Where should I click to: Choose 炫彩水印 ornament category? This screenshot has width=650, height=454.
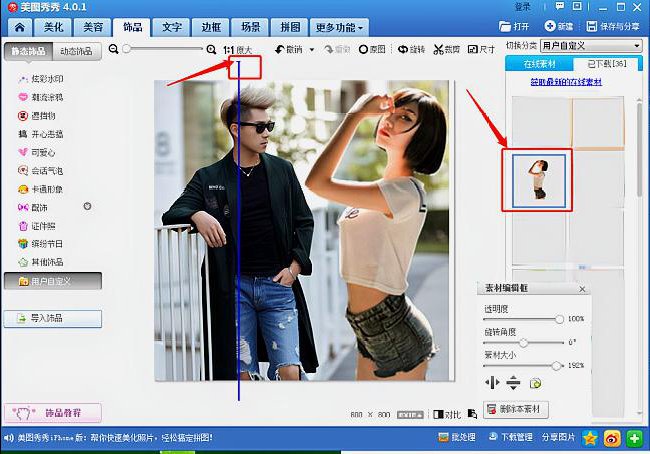pos(41,79)
